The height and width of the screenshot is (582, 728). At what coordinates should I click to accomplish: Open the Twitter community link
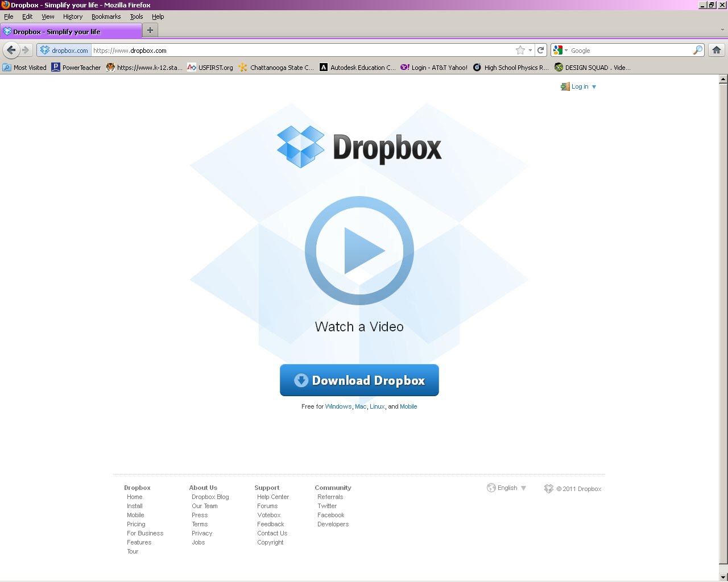[327, 506]
